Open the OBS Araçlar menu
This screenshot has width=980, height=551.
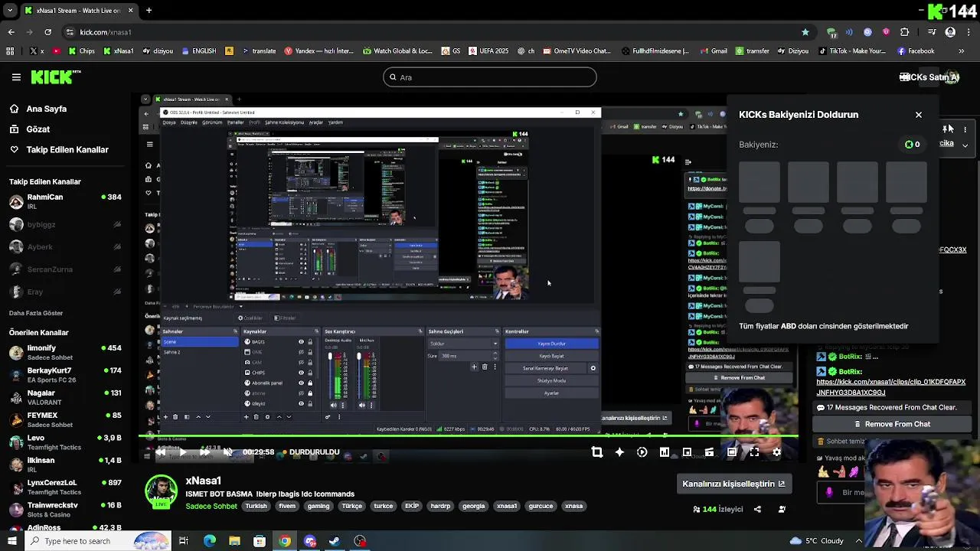(315, 122)
